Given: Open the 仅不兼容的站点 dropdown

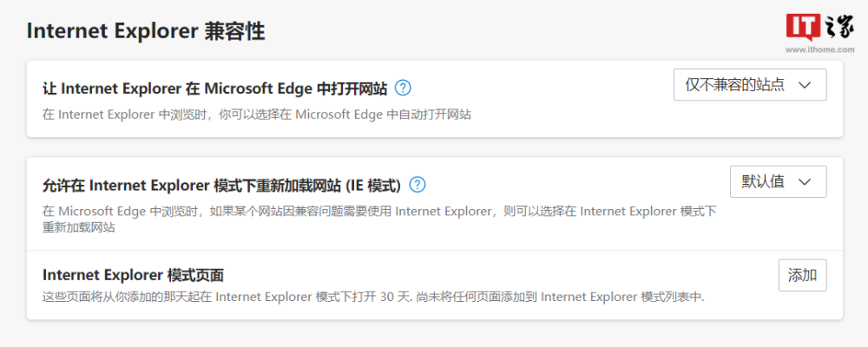Looking at the screenshot, I should (750, 85).
